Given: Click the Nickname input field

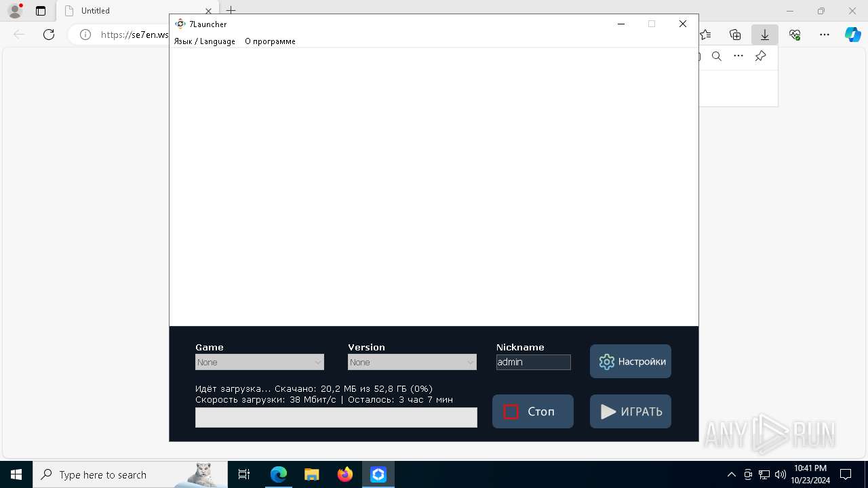Looking at the screenshot, I should tap(534, 362).
